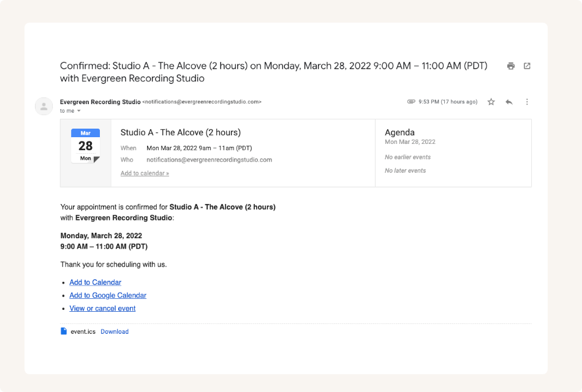Viewport: 582px width, 392px height.
Task: Download the event.ics attachment
Action: [115, 331]
